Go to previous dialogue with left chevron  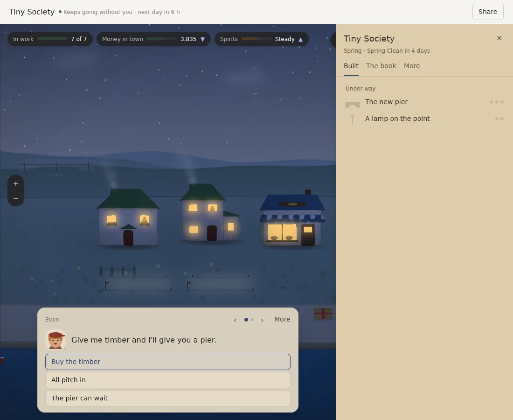pos(235,320)
